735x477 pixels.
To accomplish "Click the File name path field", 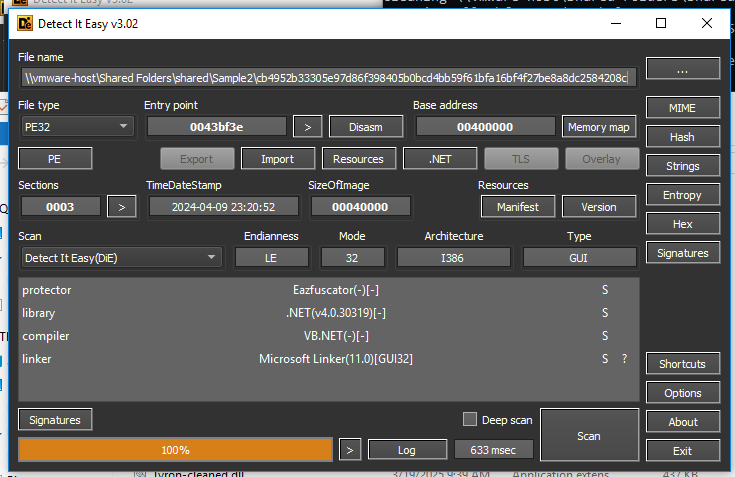I will [328, 78].
